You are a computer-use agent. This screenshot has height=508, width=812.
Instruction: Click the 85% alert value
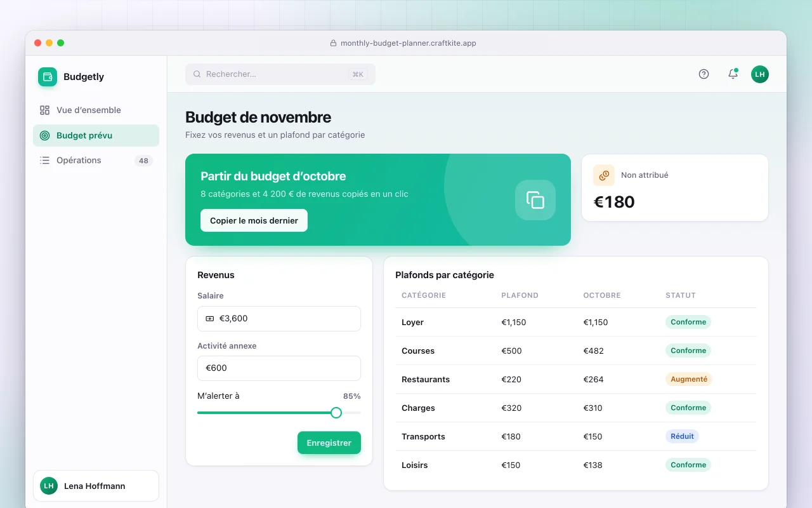(x=352, y=396)
